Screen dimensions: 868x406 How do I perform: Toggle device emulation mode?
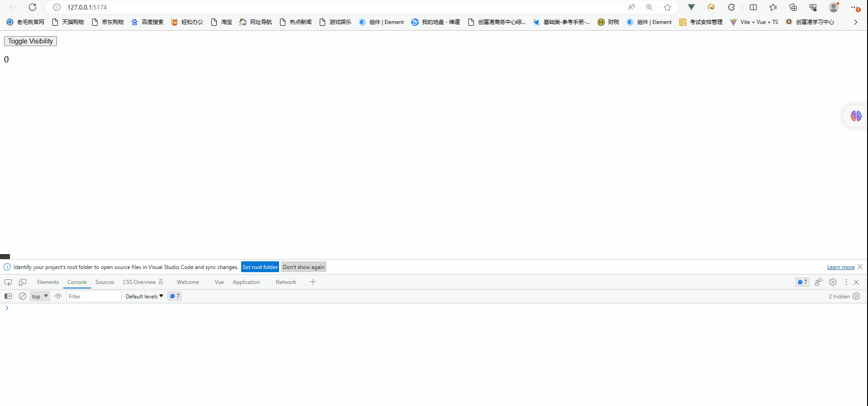coord(23,282)
